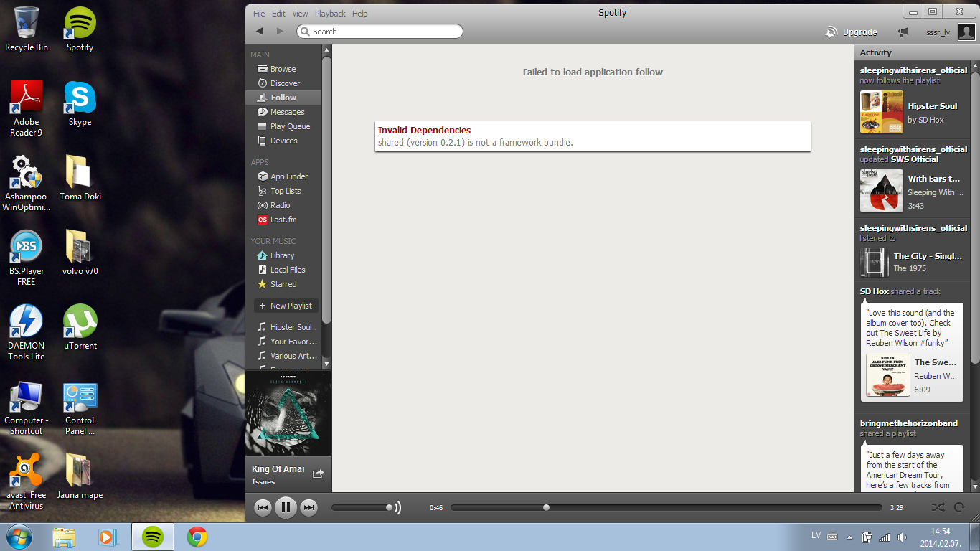Screen dimensions: 980x551
Task: Click the Invalid Dependencies error heading
Action: 424,131
